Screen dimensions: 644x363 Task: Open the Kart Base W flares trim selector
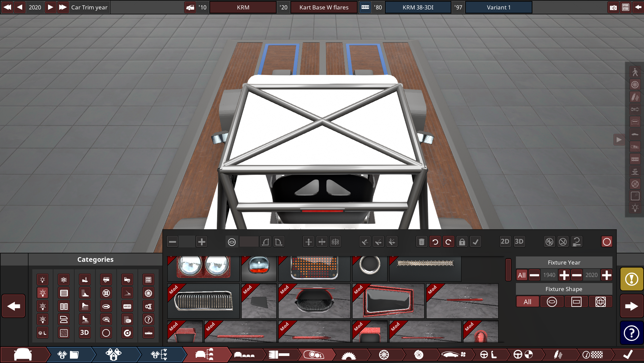(324, 7)
